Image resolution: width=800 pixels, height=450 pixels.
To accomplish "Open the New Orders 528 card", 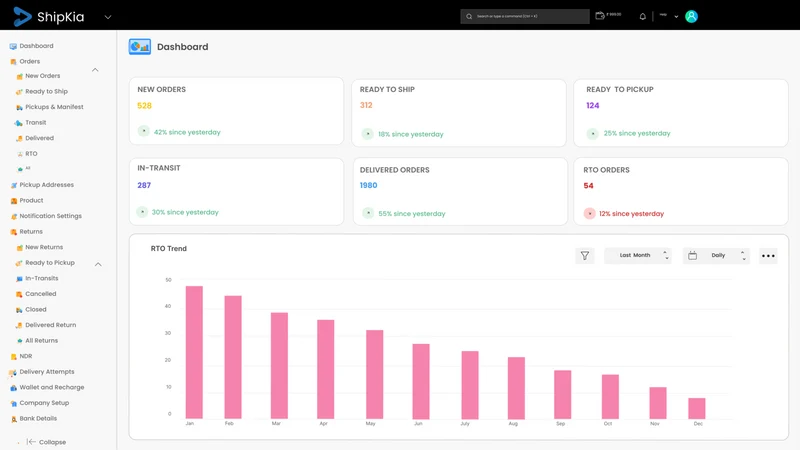I will (236, 111).
